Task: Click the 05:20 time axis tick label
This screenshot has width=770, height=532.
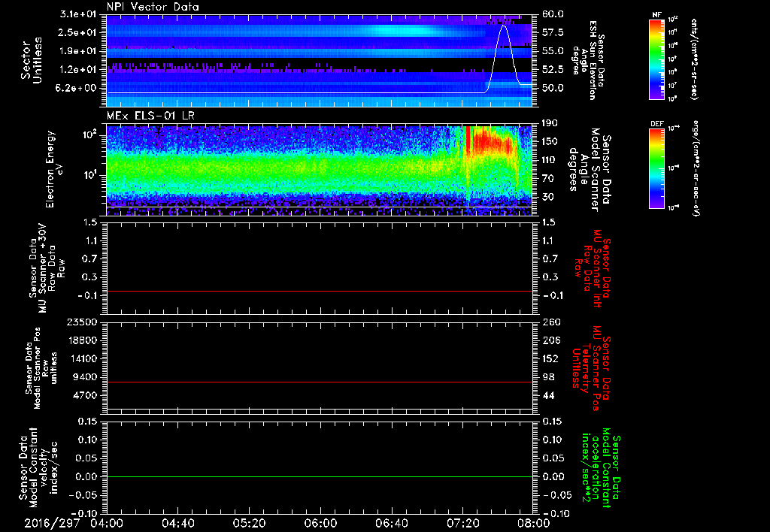Action: [x=249, y=523]
